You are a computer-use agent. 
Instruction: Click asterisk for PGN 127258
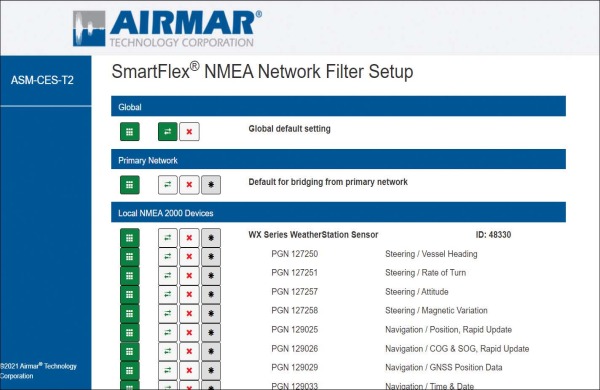coord(211,313)
